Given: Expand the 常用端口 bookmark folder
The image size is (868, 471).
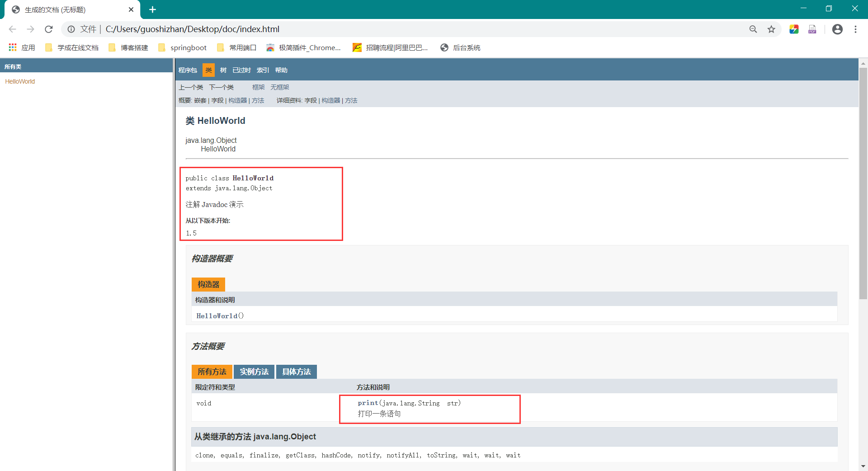Looking at the screenshot, I should 237,47.
